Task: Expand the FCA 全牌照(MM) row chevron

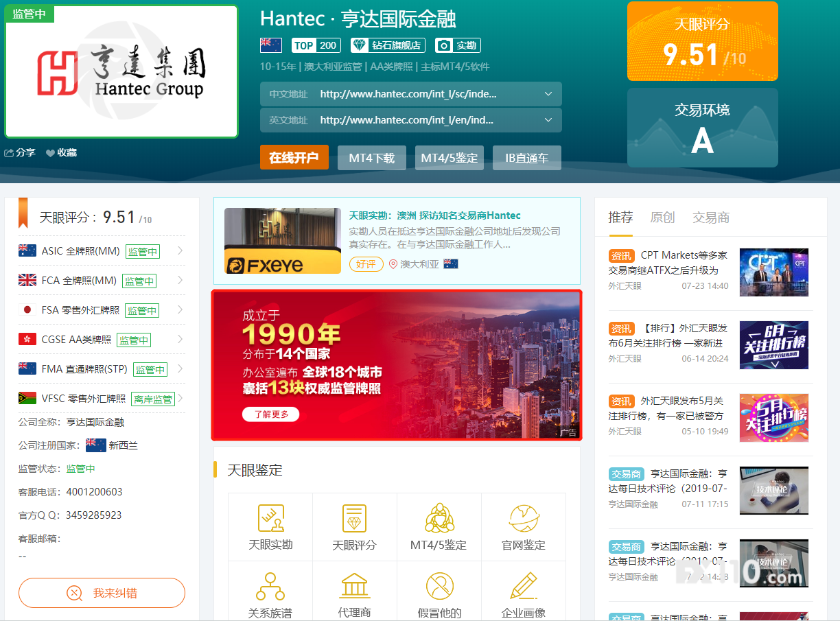Action: point(180,280)
